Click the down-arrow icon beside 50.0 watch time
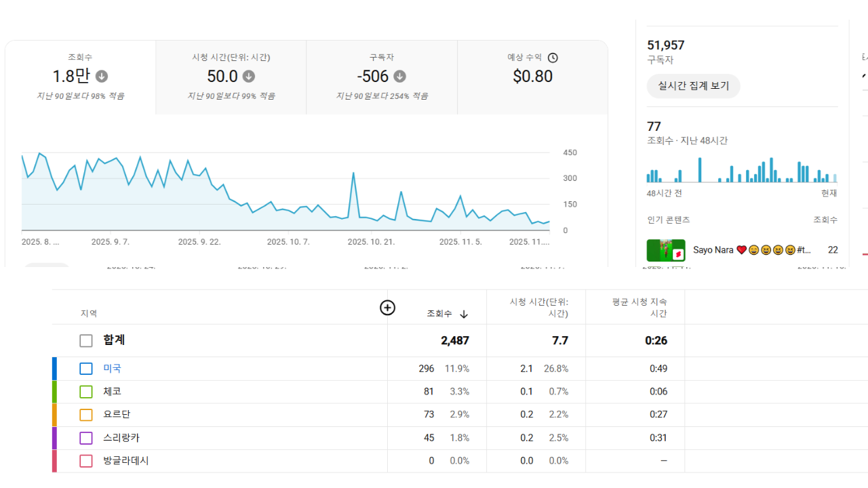 coord(249,77)
